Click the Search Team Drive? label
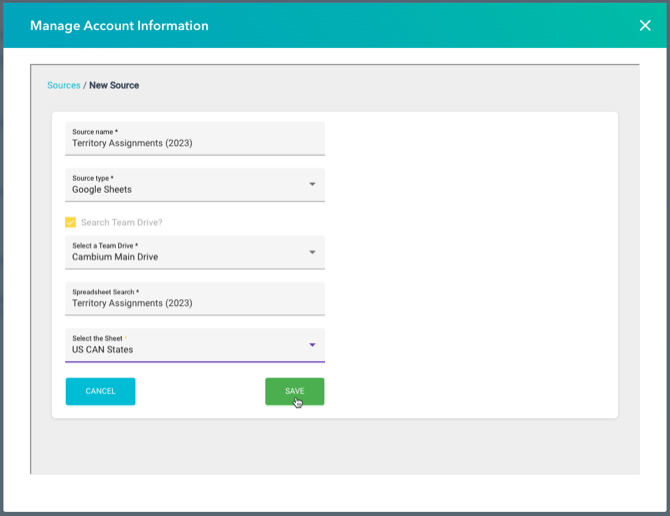Screen dimensions: 670x516 [122, 223]
